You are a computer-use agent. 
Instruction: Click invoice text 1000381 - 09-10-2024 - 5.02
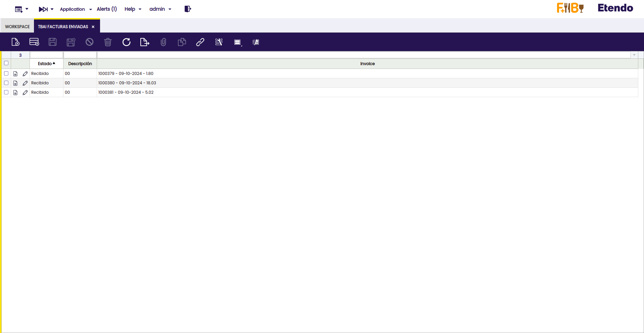point(126,92)
